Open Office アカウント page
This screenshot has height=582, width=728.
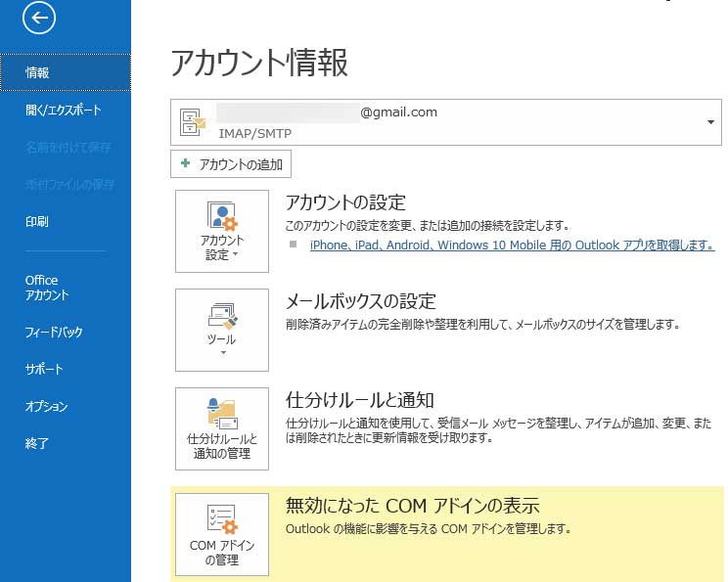(x=47, y=288)
